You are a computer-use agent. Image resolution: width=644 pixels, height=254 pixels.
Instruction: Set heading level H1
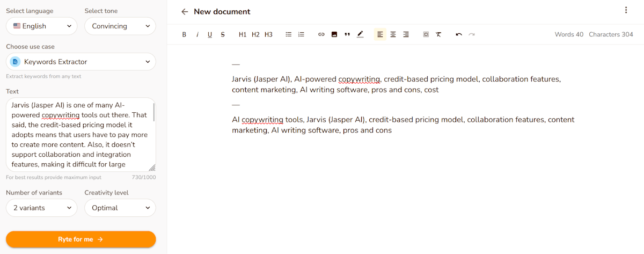coord(243,34)
